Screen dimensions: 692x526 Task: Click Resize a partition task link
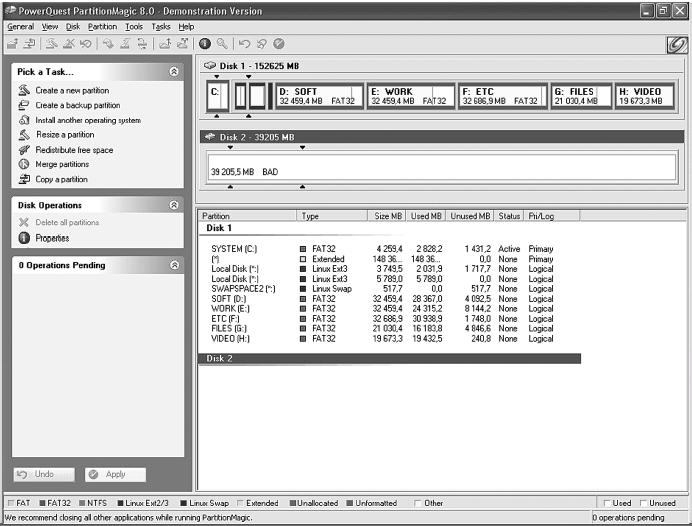point(64,135)
